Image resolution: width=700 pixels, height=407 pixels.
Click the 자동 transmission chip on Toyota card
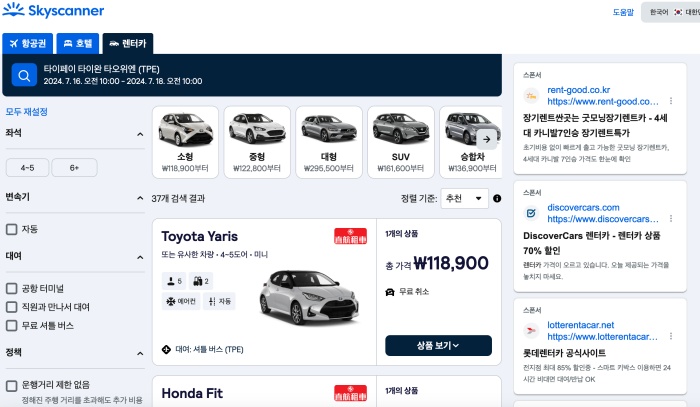point(219,302)
